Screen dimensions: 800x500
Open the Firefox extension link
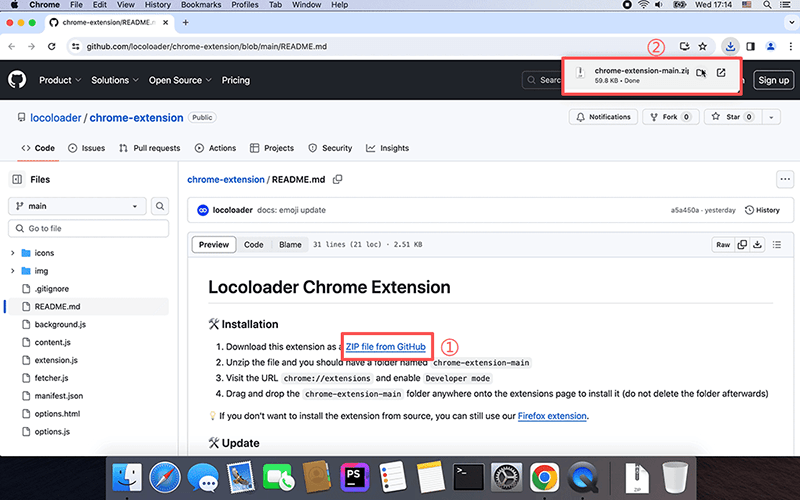click(552, 416)
